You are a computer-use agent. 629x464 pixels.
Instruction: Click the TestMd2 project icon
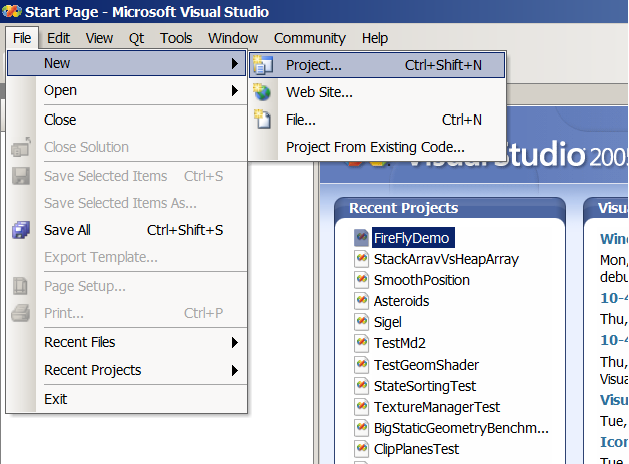tap(362, 343)
